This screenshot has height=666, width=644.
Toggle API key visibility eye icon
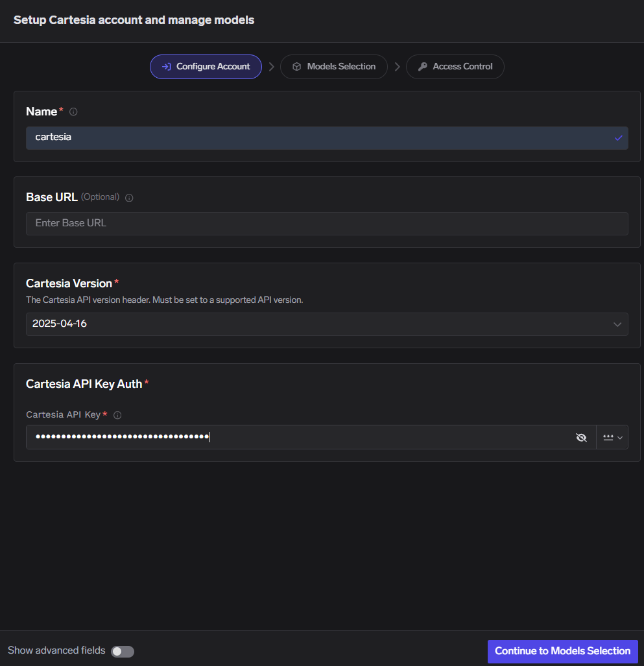point(581,437)
